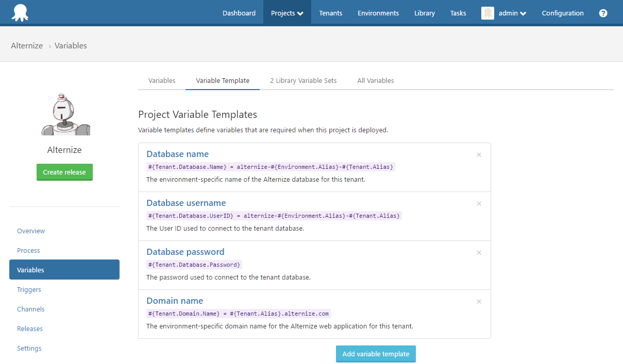
Task: Delete the Domain name variable template
Action: 479,301
